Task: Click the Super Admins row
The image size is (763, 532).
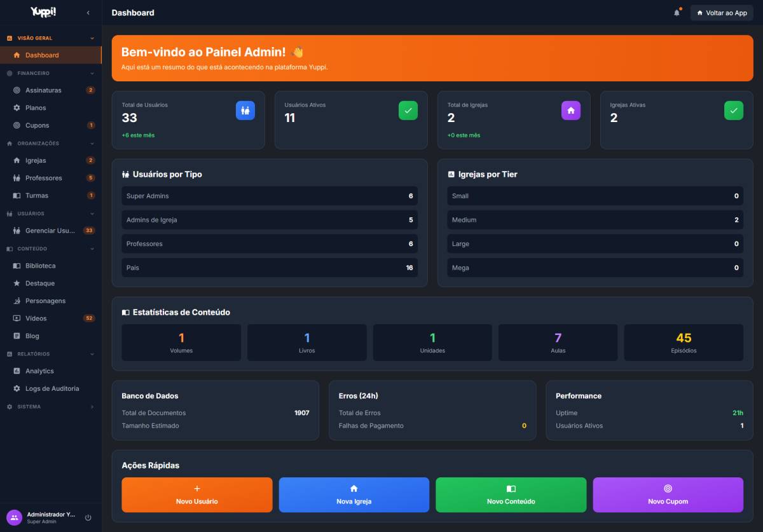Action: pos(270,196)
